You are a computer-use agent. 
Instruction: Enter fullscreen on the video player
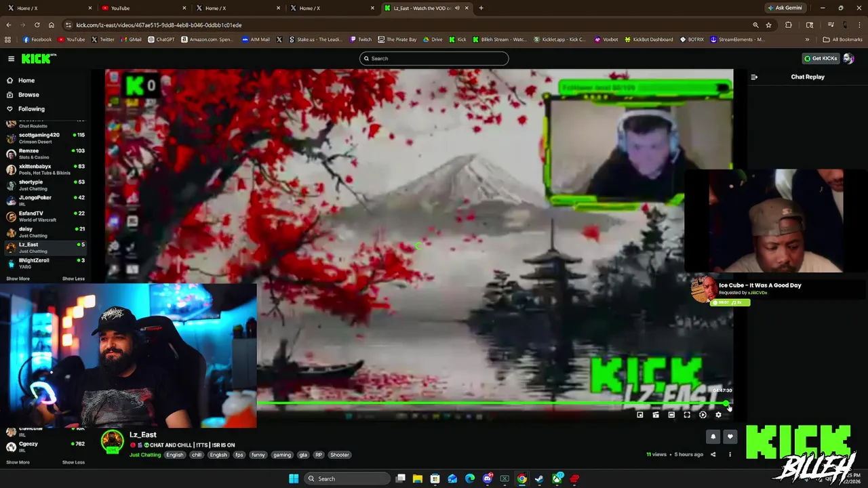(x=687, y=415)
